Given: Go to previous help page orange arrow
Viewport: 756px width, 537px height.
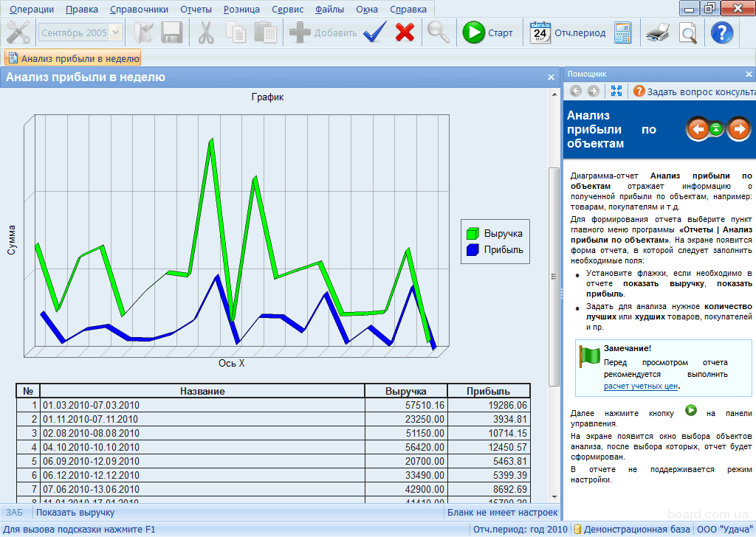Looking at the screenshot, I should [x=697, y=128].
